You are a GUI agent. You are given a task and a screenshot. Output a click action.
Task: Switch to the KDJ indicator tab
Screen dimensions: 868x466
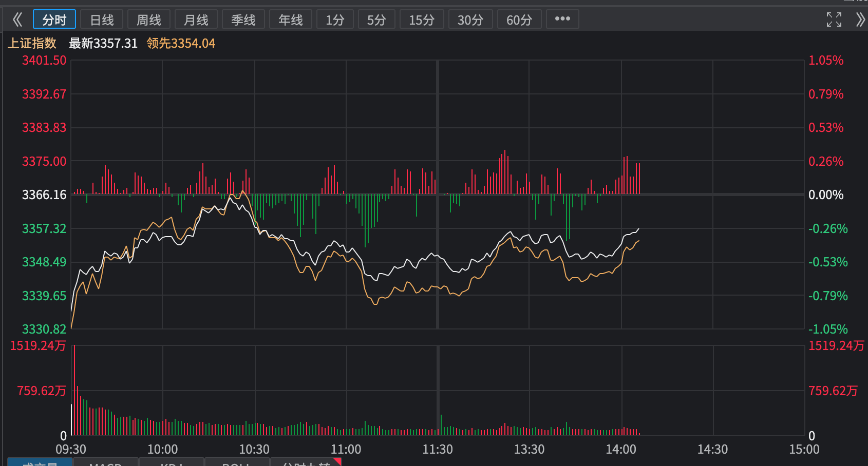(172, 462)
